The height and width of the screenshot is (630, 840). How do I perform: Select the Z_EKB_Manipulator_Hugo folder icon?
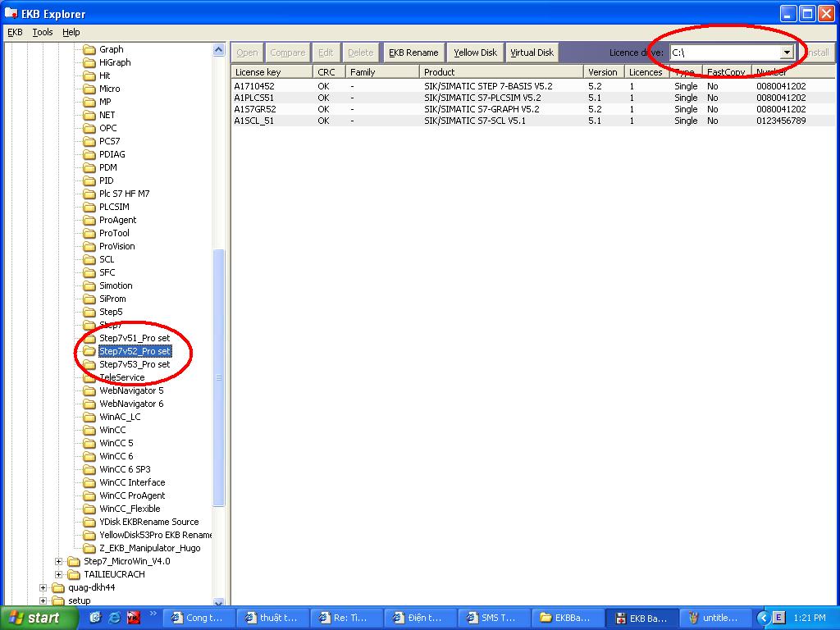coord(89,548)
